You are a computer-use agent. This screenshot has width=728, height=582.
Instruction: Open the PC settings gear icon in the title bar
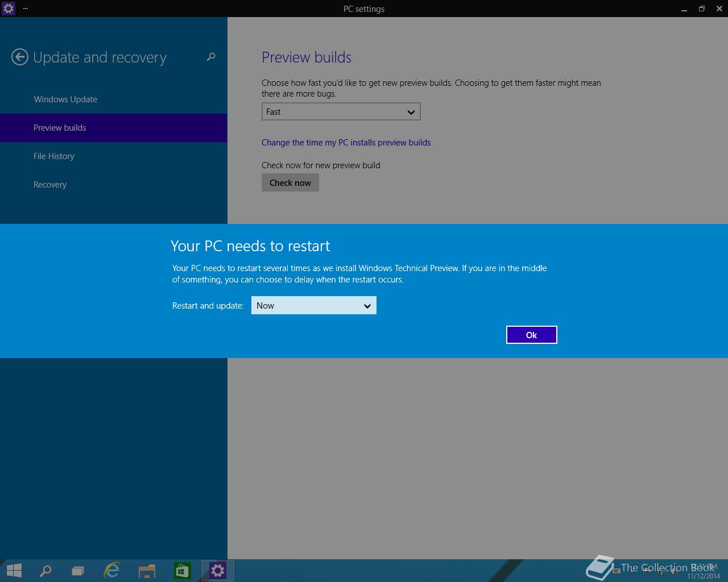[8, 9]
